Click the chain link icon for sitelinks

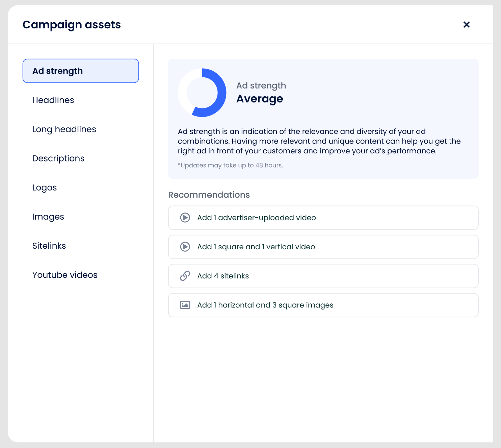[185, 276]
